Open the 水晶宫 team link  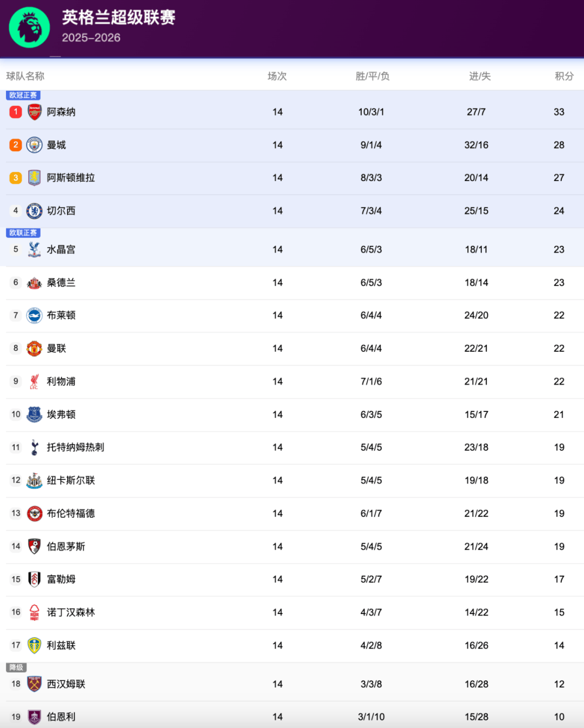61,250
